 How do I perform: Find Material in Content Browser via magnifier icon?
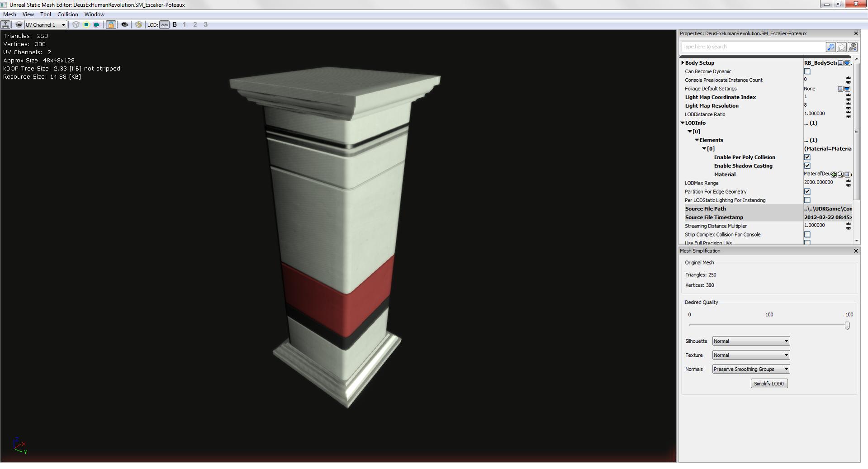pyautogui.click(x=840, y=174)
